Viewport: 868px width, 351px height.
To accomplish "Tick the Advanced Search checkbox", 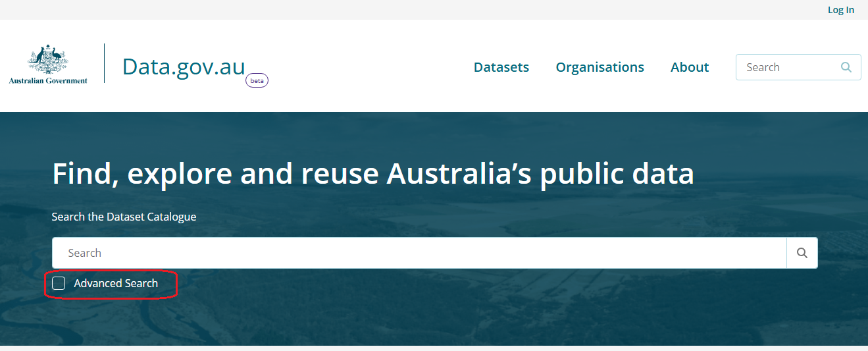I will 59,283.
